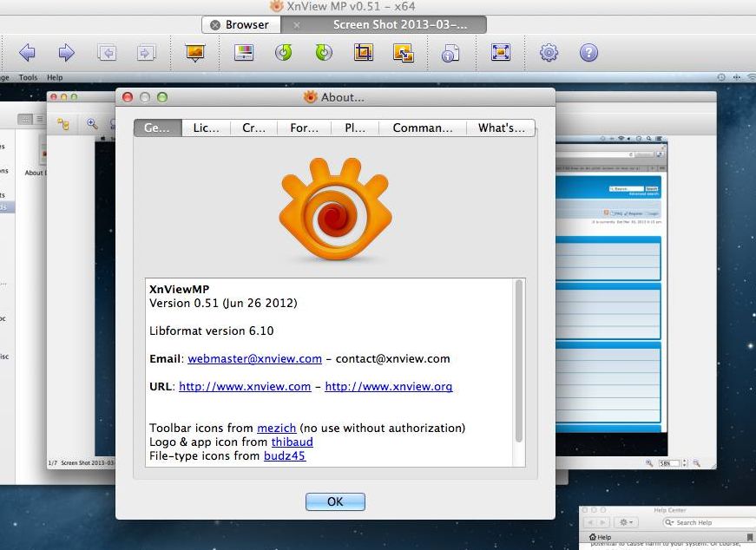
Task: Click the tree view icon in background window
Action: 63,124
